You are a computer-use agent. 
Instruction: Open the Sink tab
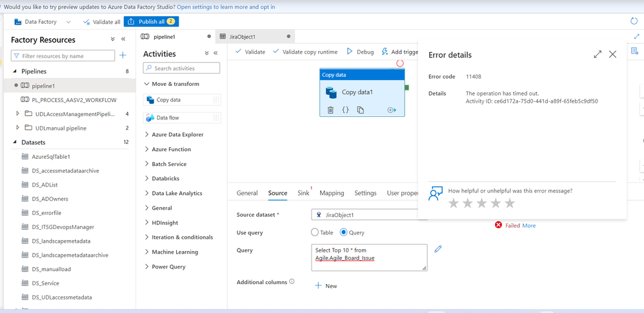click(303, 193)
